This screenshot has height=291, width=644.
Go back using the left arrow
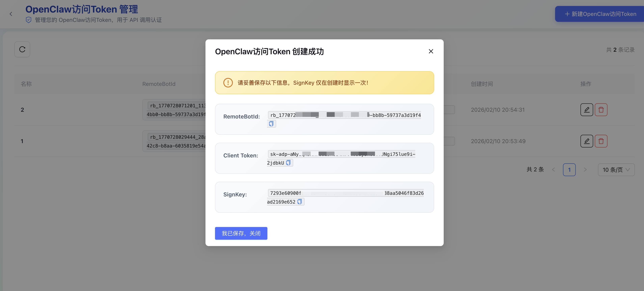[x=11, y=14]
